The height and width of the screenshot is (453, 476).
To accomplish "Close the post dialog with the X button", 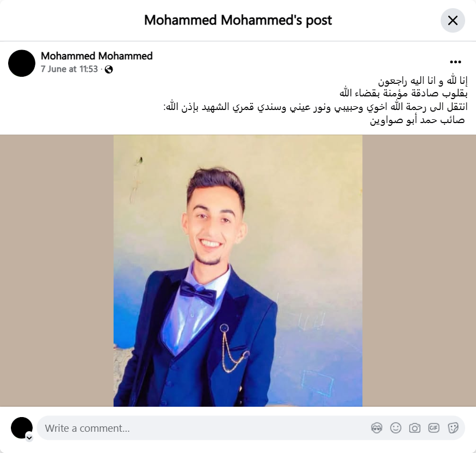I will click(x=453, y=20).
